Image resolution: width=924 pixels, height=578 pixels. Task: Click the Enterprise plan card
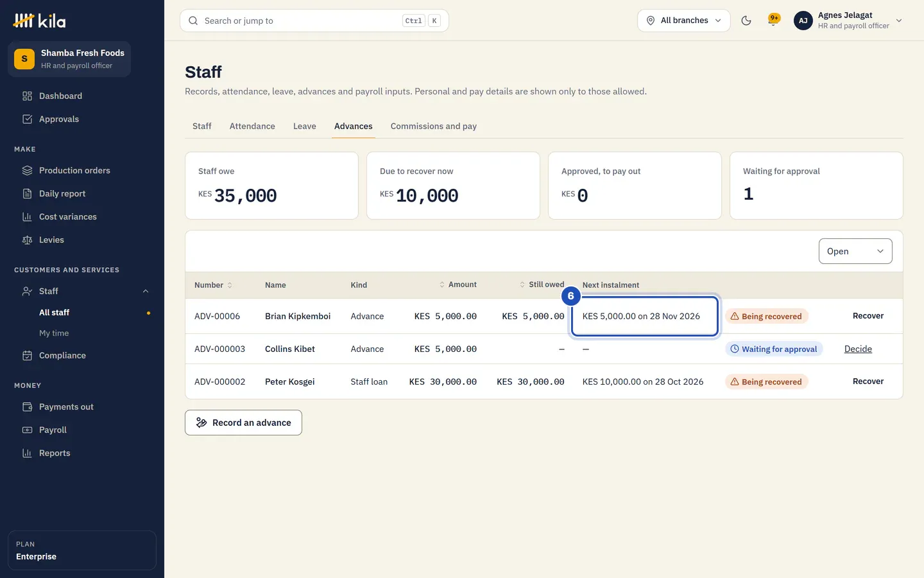click(x=82, y=550)
